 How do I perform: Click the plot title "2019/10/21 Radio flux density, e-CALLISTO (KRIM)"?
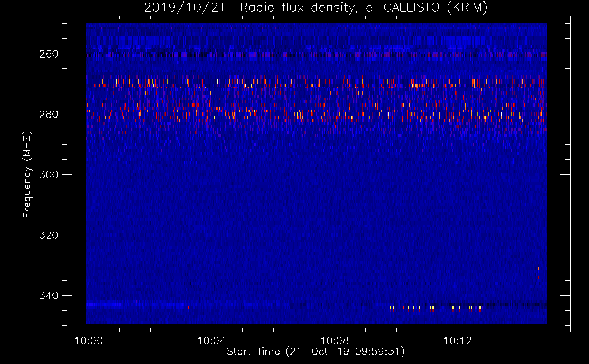pos(316,7)
